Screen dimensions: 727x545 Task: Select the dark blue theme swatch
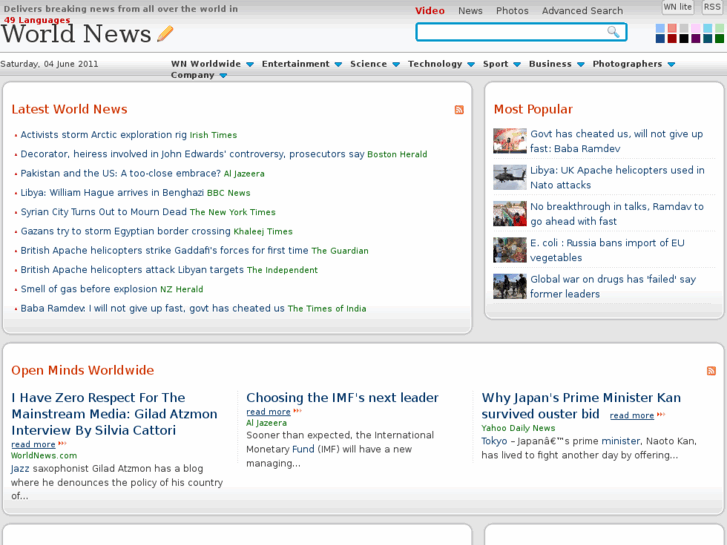(x=660, y=38)
